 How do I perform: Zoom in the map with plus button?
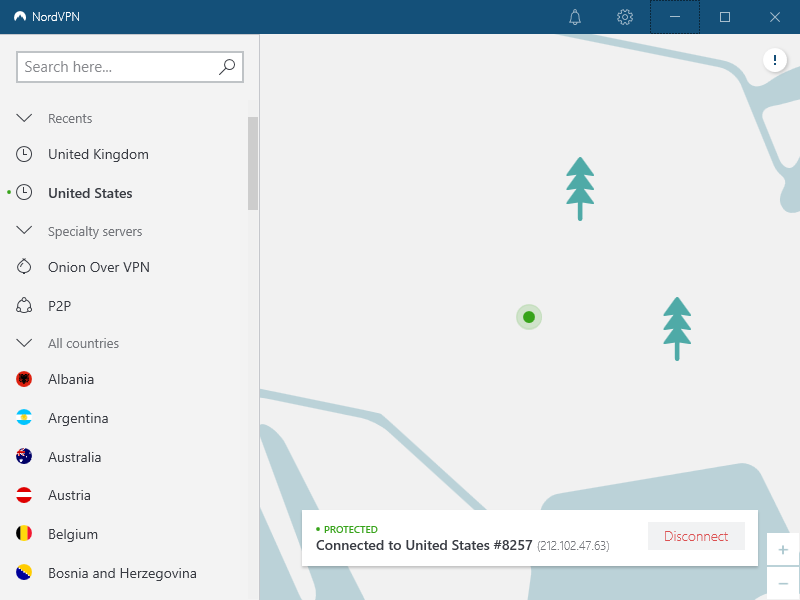tap(783, 549)
